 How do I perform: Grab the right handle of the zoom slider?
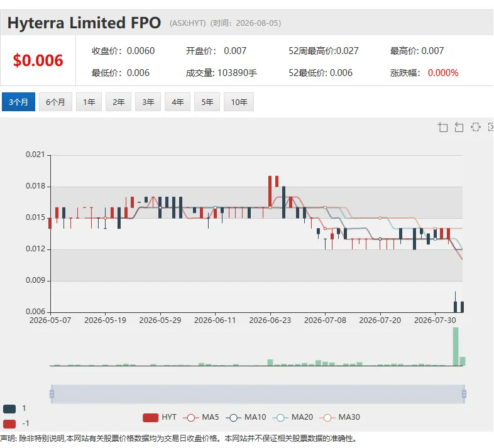coord(464,394)
